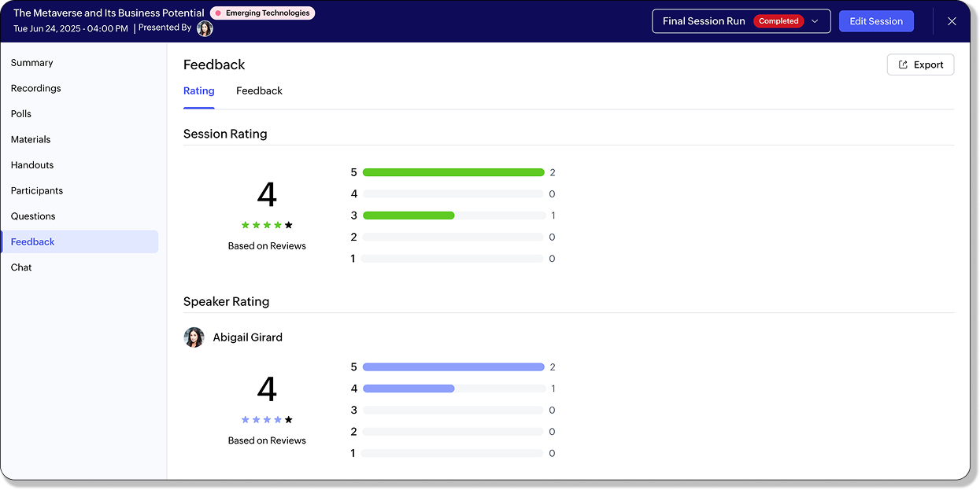Click the 5-star session rating bar
Image resolution: width=980 pixels, height=490 pixels.
coord(453,172)
